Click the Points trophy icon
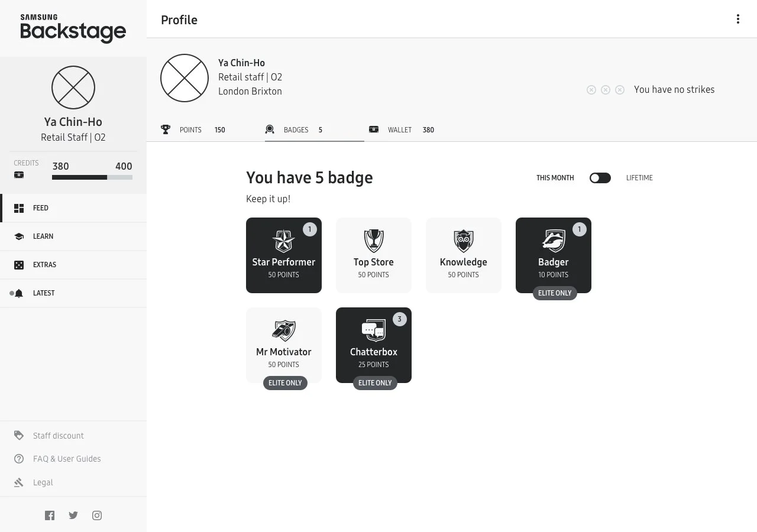 pyautogui.click(x=166, y=129)
